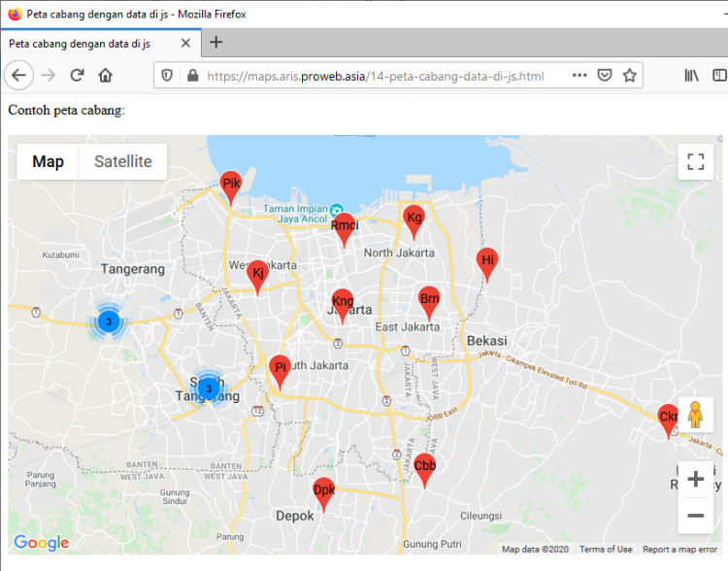Open page actions three-dot menu
This screenshot has height=571, width=728.
pos(579,76)
